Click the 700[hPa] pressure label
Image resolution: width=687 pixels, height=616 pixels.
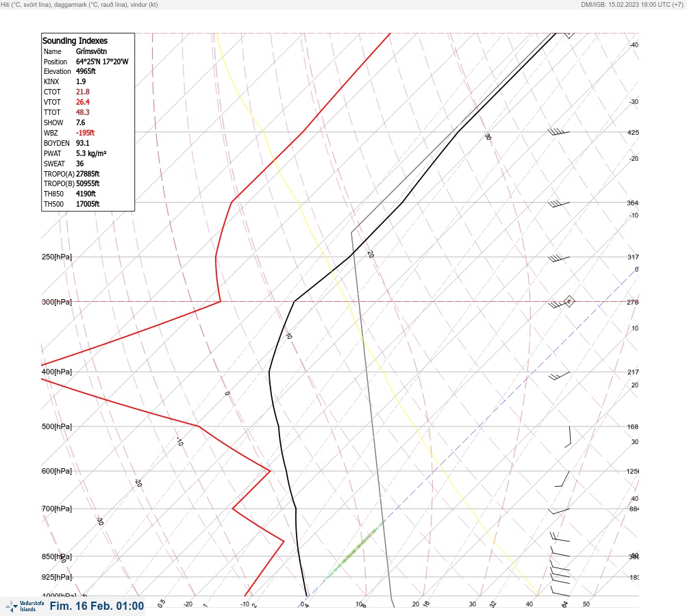[57, 509]
